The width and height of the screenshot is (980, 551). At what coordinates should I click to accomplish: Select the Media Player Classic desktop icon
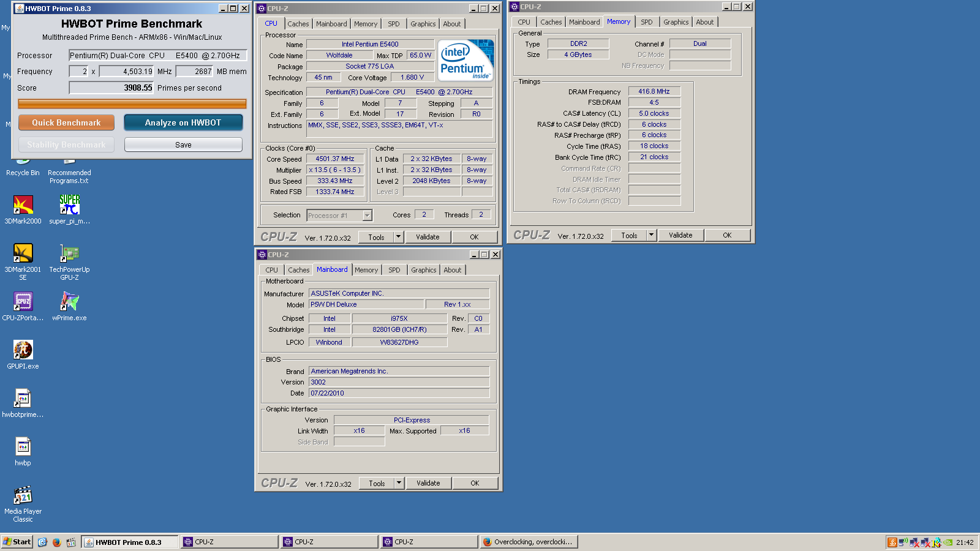[x=23, y=504]
